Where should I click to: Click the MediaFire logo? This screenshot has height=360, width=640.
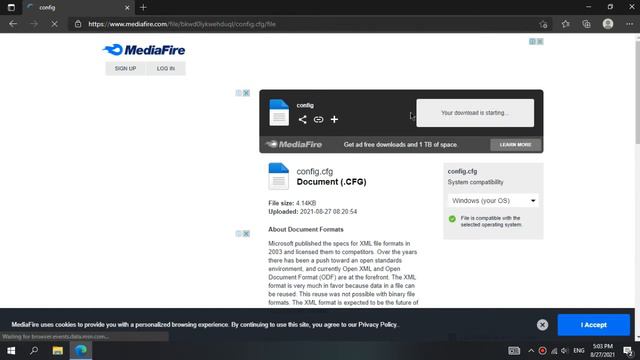coord(144,50)
